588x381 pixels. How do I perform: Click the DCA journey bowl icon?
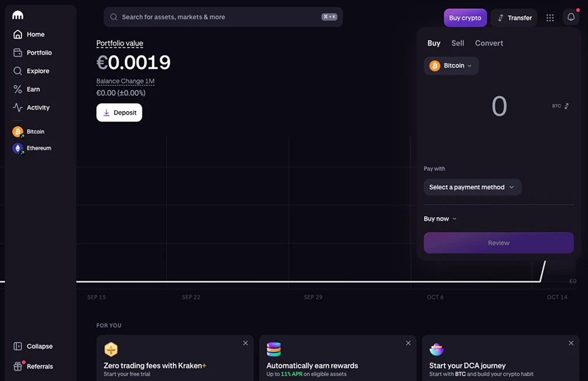437,349
